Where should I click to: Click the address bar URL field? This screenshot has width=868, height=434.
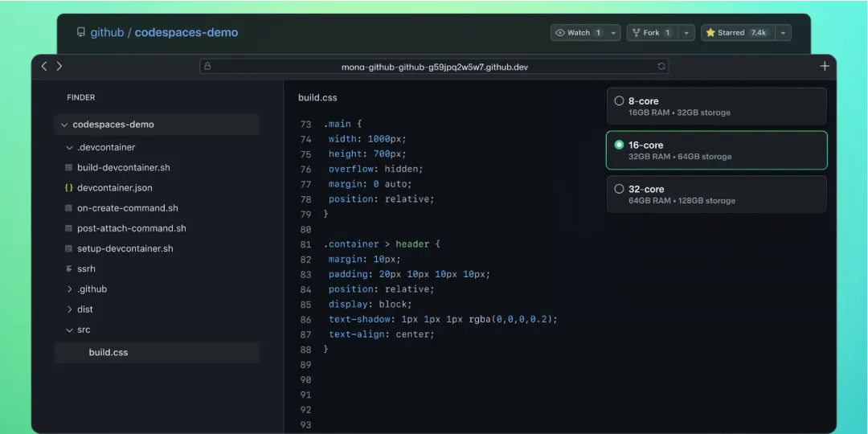tap(434, 67)
